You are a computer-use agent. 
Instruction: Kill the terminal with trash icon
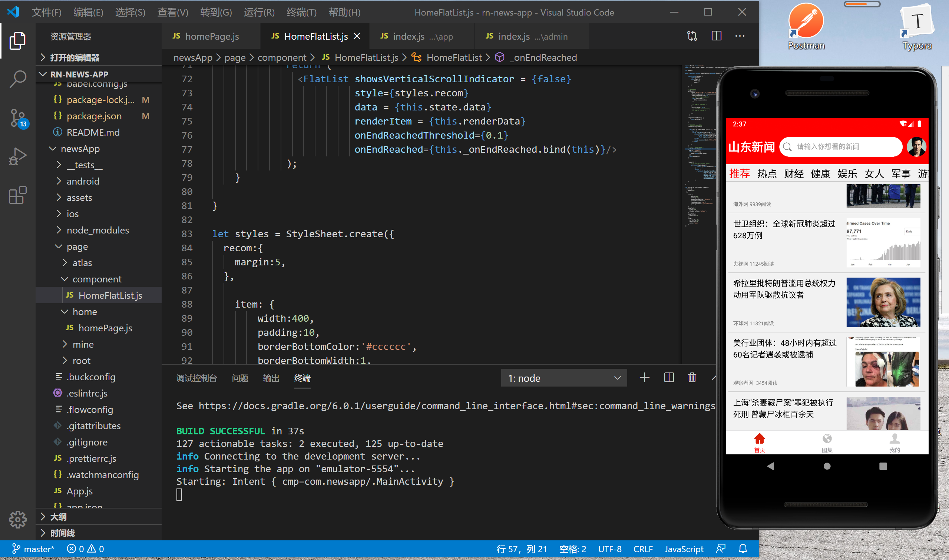[x=692, y=378]
